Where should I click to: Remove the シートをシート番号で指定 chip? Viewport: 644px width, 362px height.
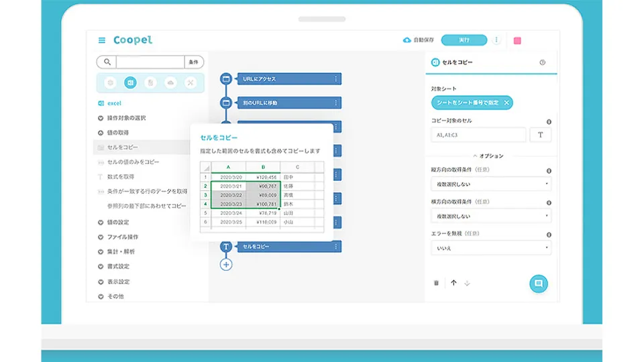click(x=506, y=103)
